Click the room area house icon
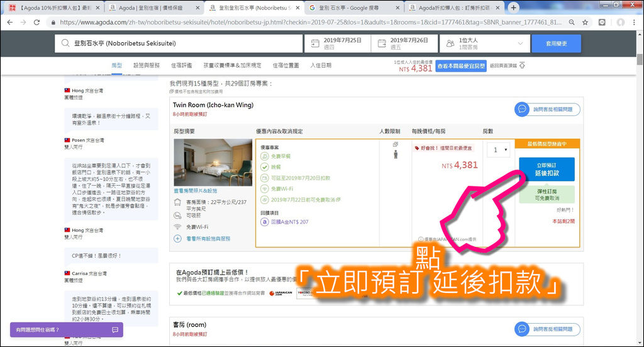The height and width of the screenshot is (347, 644). click(177, 202)
